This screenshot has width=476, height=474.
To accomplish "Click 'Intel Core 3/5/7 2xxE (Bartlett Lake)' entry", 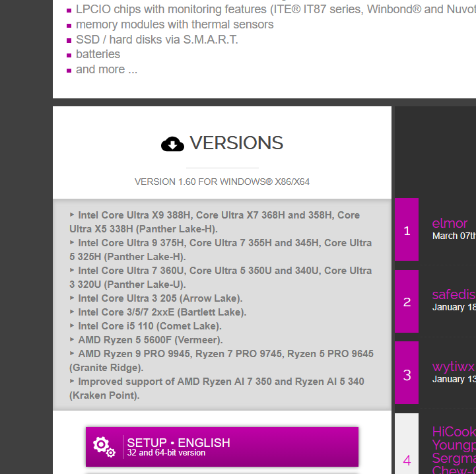I will coord(158,312).
